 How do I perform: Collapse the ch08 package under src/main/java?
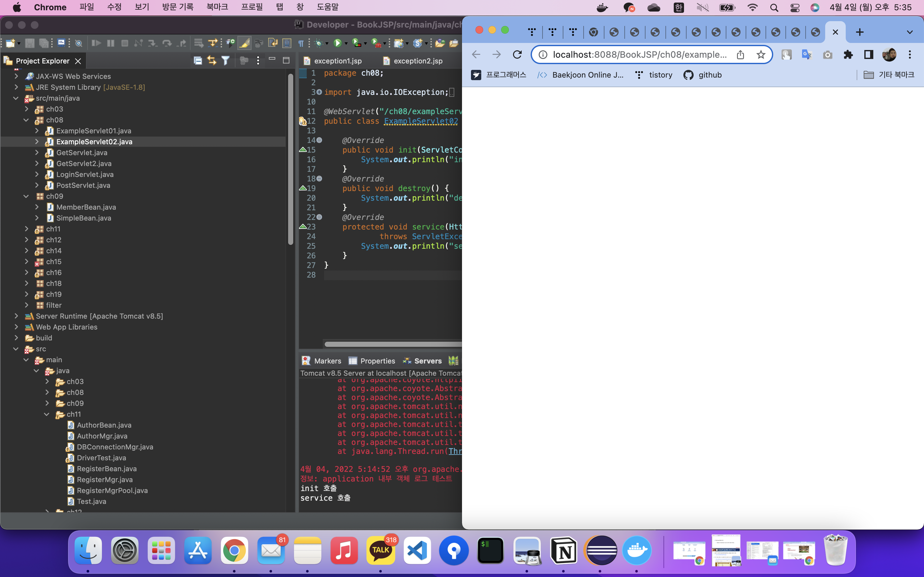[x=26, y=120]
